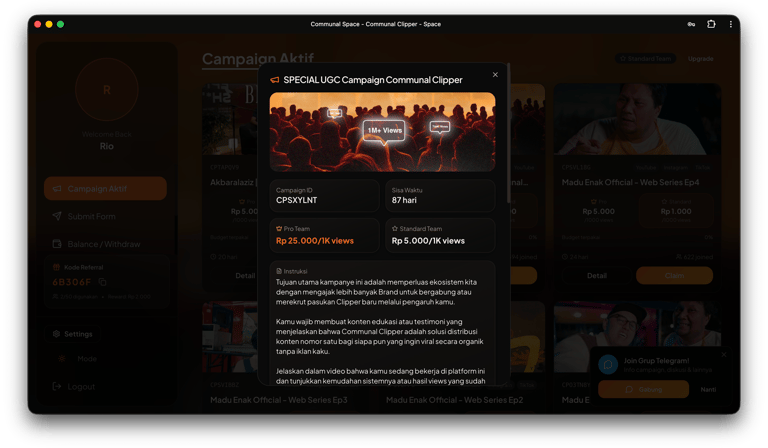Screen dimensions: 768x448
Task: Open the password key icon in title bar
Action: (691, 24)
